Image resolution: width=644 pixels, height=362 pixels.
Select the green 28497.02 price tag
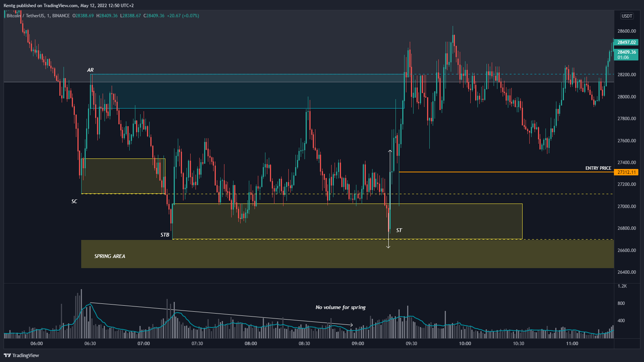click(626, 42)
